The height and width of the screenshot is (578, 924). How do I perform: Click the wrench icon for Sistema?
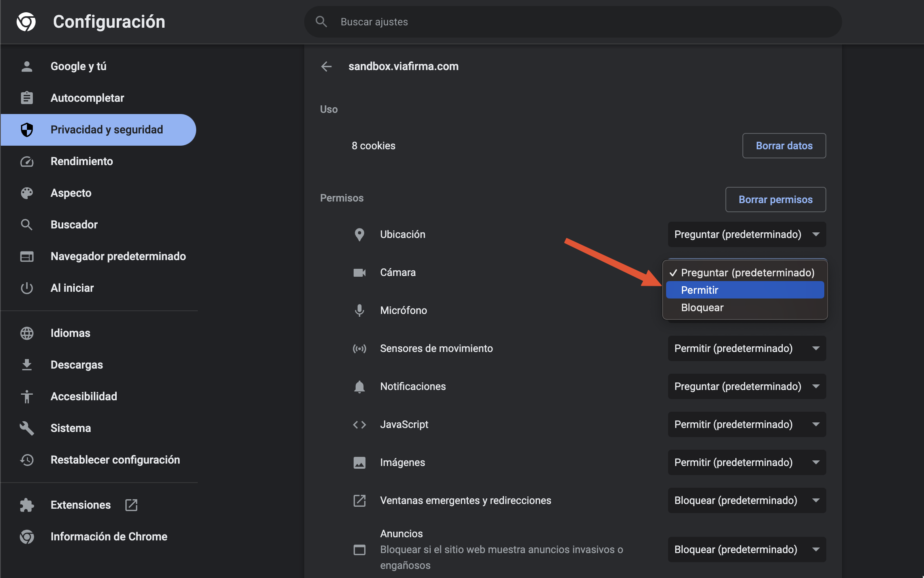27,428
